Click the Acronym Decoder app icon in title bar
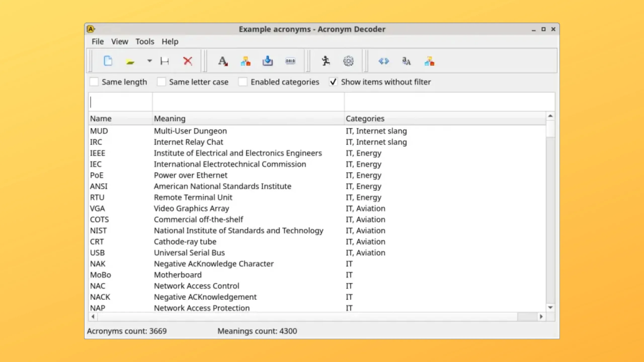Image resolution: width=644 pixels, height=362 pixels. coord(91,29)
